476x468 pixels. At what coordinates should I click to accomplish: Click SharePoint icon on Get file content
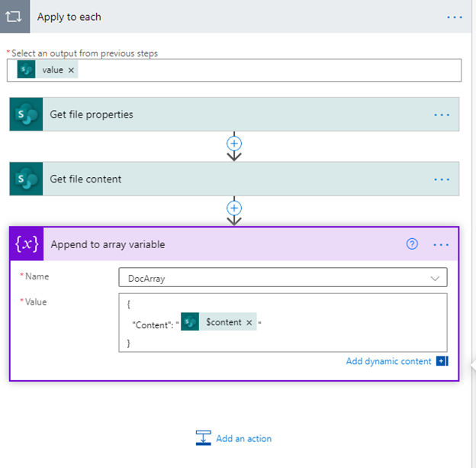tap(27, 179)
